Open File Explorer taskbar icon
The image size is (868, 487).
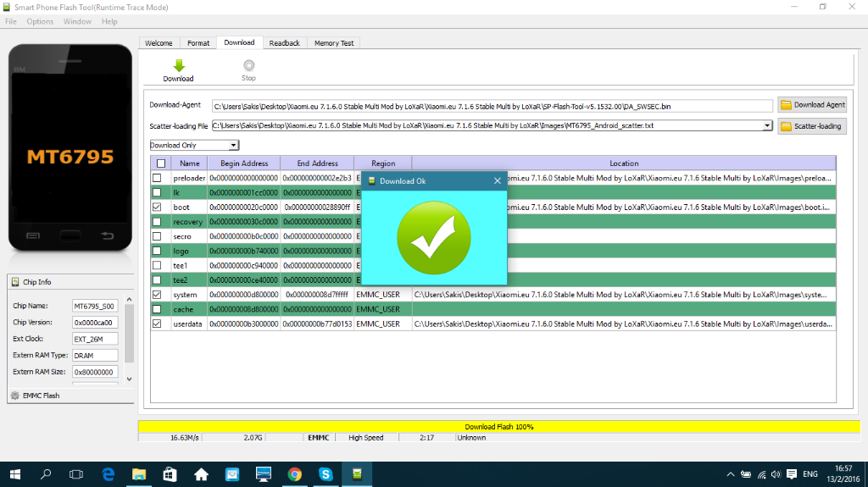(138, 473)
